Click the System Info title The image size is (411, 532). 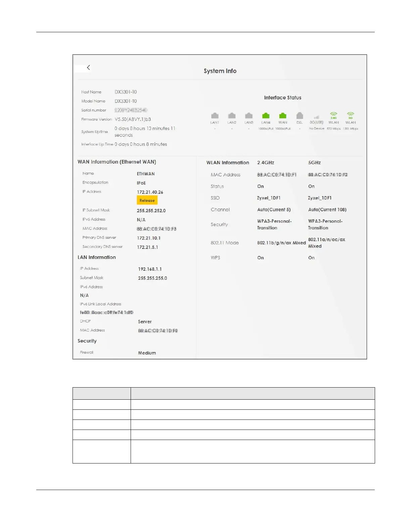click(220, 71)
